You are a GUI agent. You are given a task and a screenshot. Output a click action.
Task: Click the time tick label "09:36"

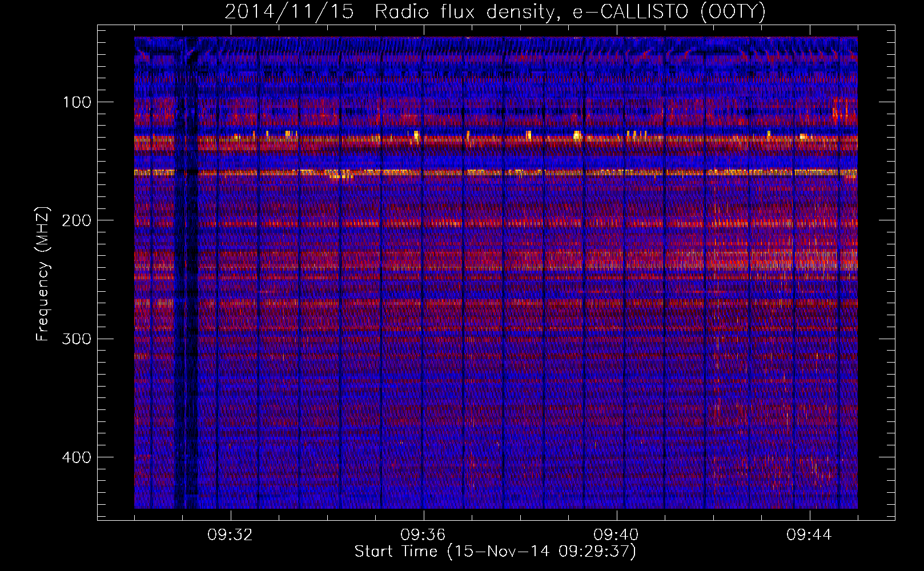(424, 535)
